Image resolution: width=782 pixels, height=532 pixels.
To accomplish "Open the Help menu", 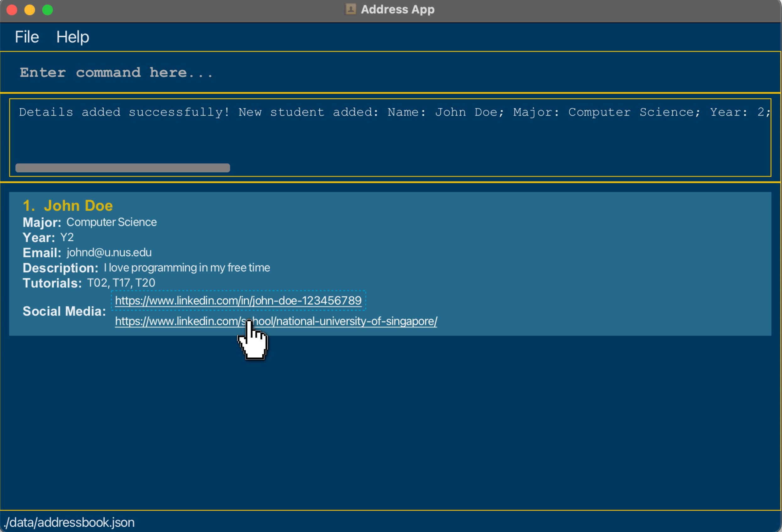I will (x=72, y=37).
